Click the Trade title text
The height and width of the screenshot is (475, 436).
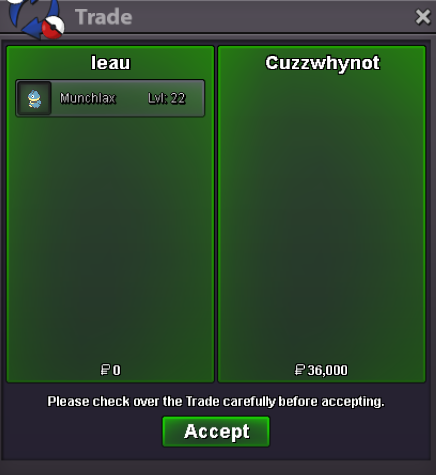[x=104, y=17]
